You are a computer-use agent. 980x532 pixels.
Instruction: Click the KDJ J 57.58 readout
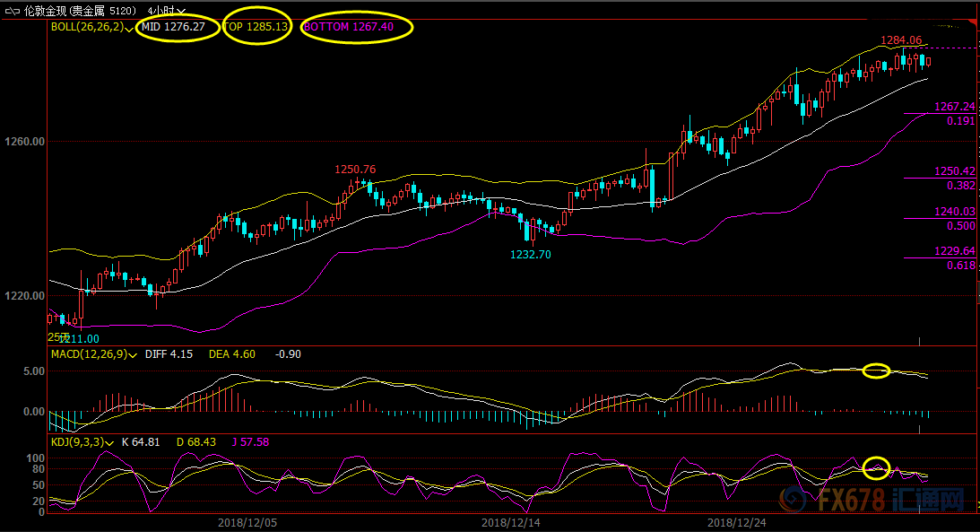(x=248, y=441)
